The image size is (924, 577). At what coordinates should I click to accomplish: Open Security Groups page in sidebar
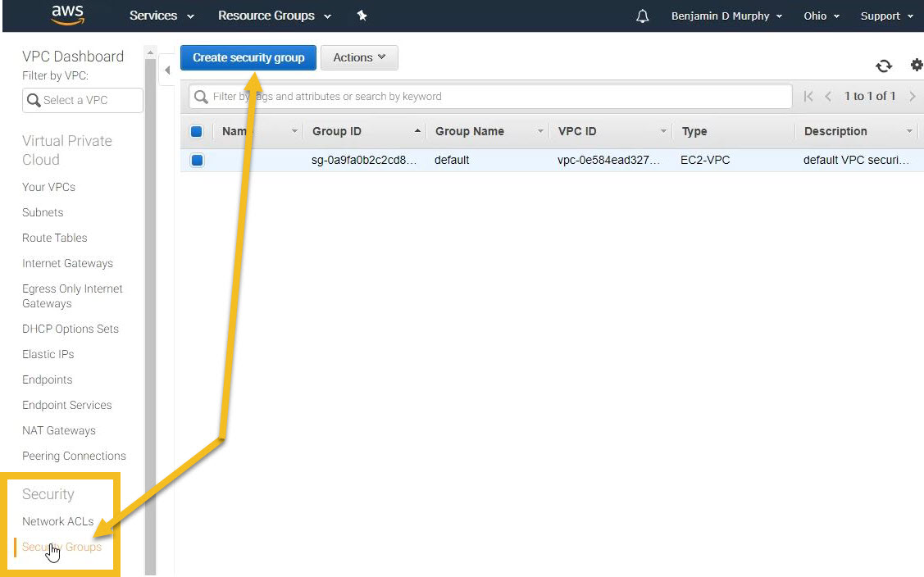(61, 547)
